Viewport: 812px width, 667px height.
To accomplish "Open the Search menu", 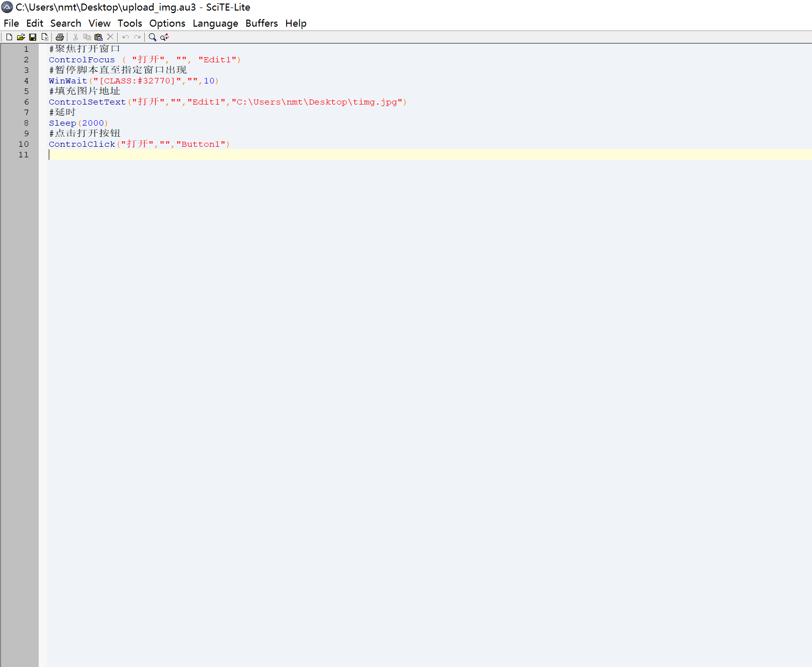I will coord(66,24).
